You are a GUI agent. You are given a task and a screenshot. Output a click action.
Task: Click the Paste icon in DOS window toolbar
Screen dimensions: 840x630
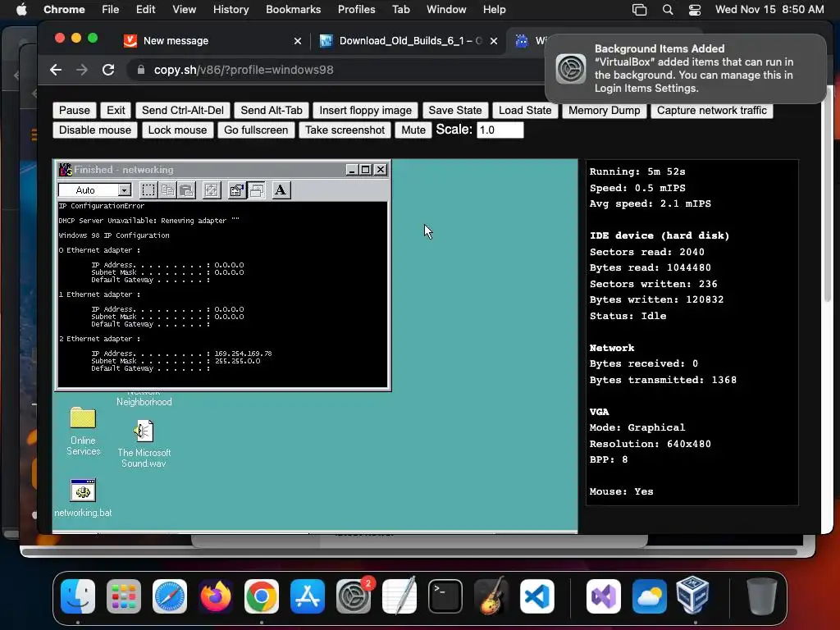(x=186, y=190)
